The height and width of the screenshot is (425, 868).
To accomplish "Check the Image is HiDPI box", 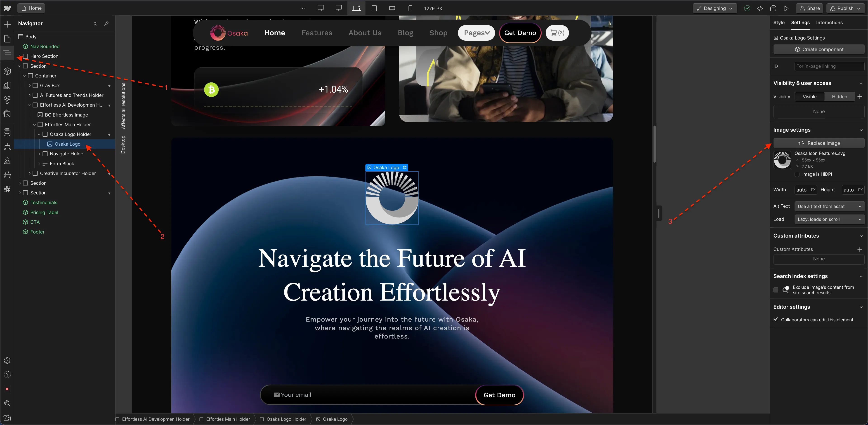I will point(797,174).
